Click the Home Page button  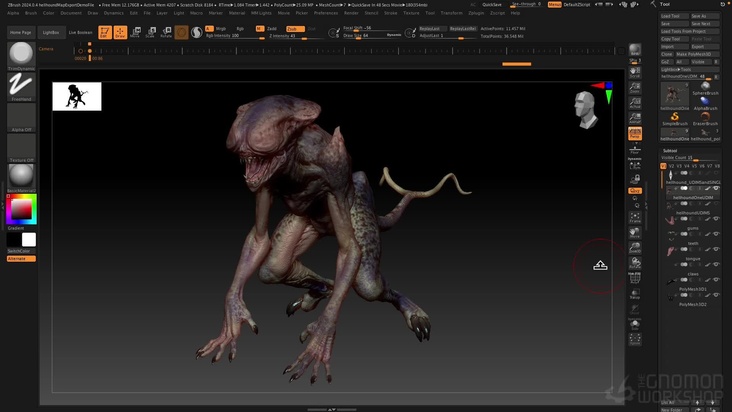point(21,33)
